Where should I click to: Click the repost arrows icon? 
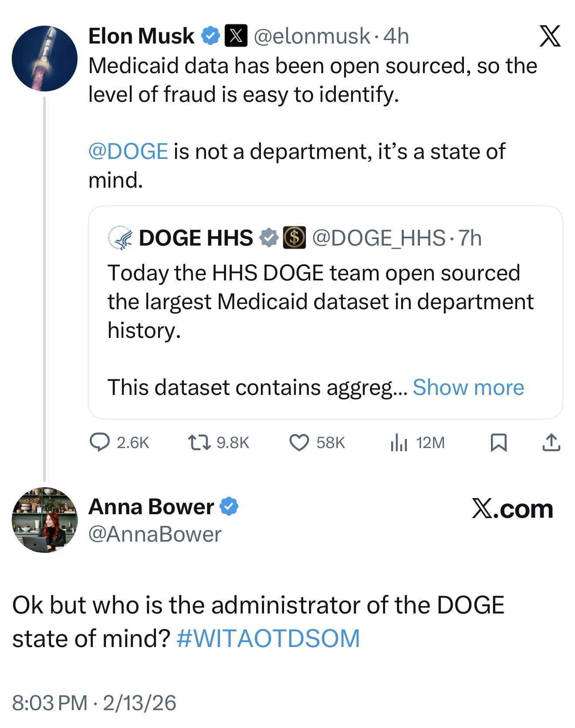pyautogui.click(x=199, y=442)
